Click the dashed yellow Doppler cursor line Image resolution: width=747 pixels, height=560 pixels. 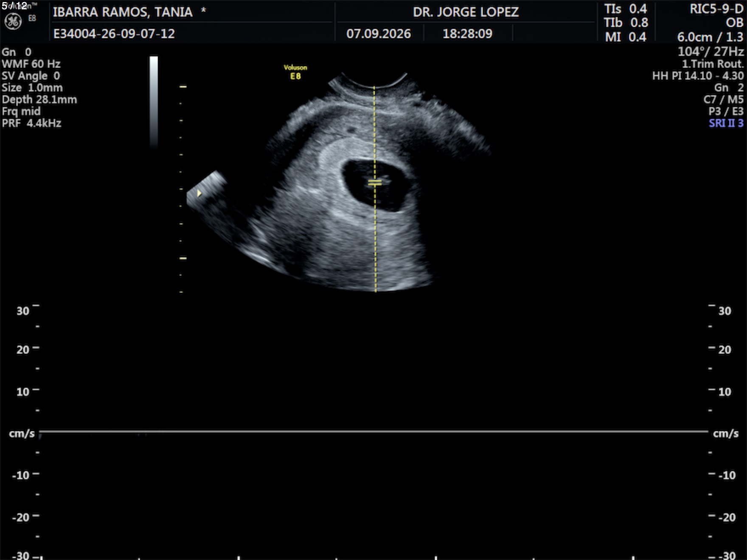tap(375, 189)
